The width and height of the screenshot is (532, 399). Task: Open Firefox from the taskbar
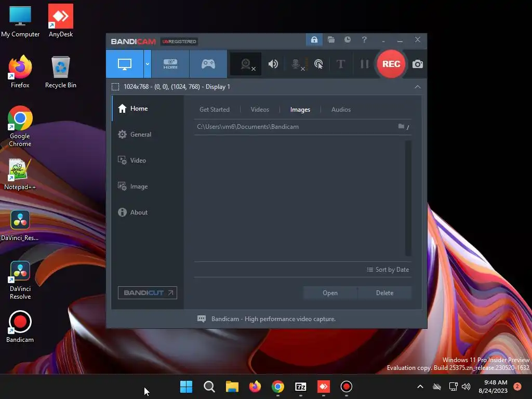pyautogui.click(x=255, y=387)
